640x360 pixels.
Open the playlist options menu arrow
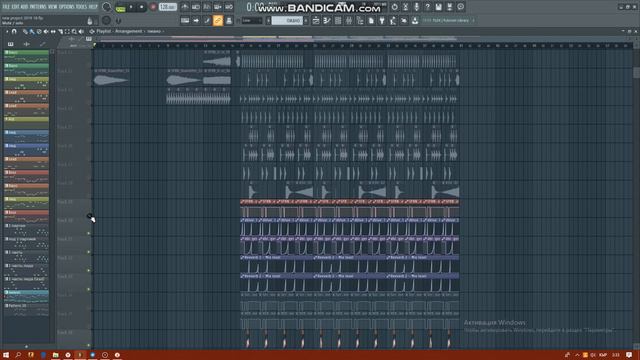tap(7, 31)
